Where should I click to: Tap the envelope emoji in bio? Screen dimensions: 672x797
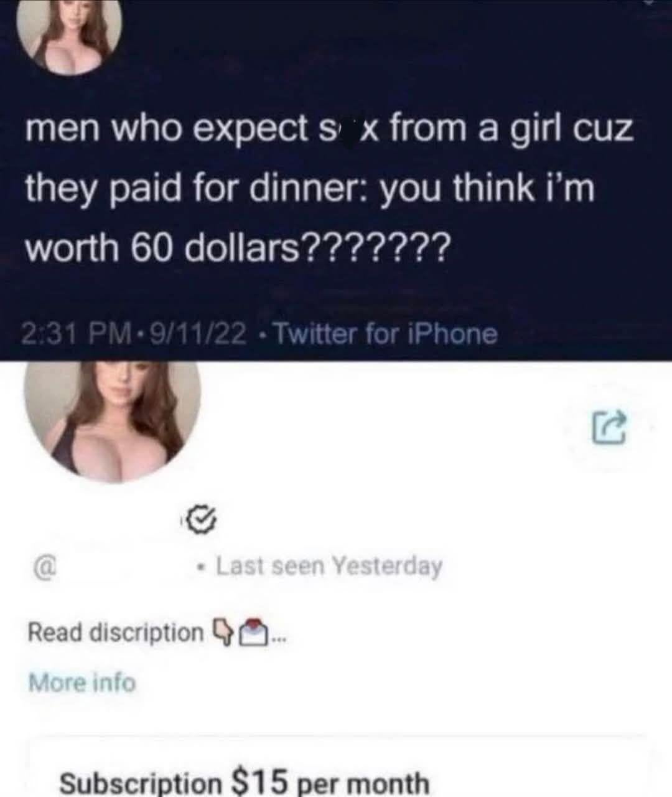coord(252,631)
